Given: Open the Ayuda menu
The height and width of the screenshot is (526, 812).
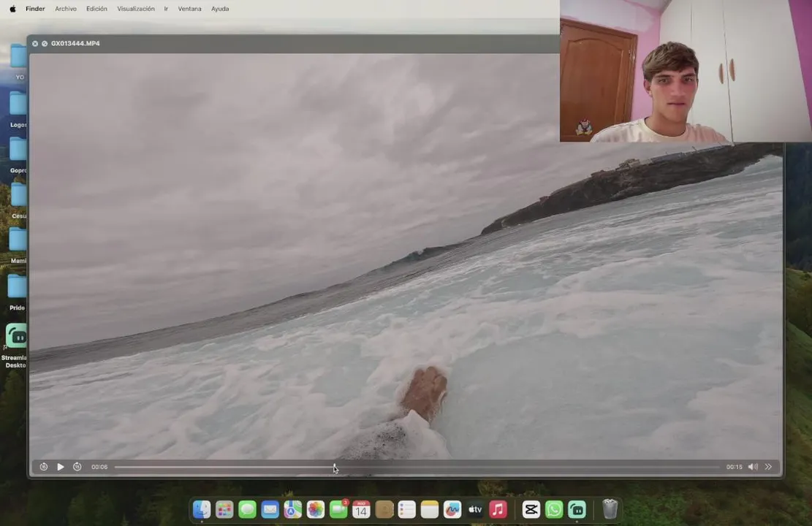Looking at the screenshot, I should 220,9.
